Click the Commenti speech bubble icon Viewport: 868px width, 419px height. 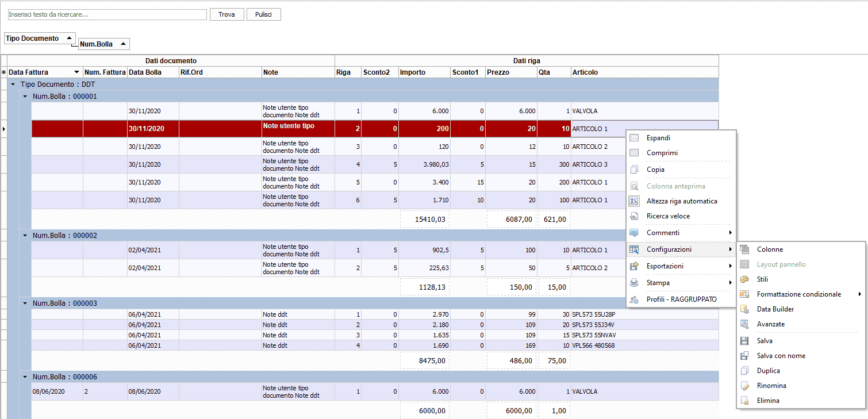tap(634, 233)
